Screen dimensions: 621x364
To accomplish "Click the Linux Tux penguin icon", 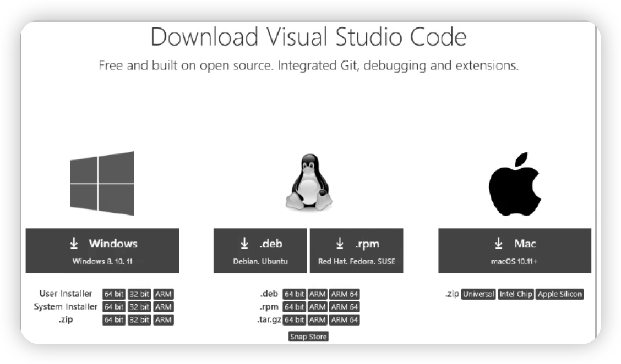I will 309,182.
